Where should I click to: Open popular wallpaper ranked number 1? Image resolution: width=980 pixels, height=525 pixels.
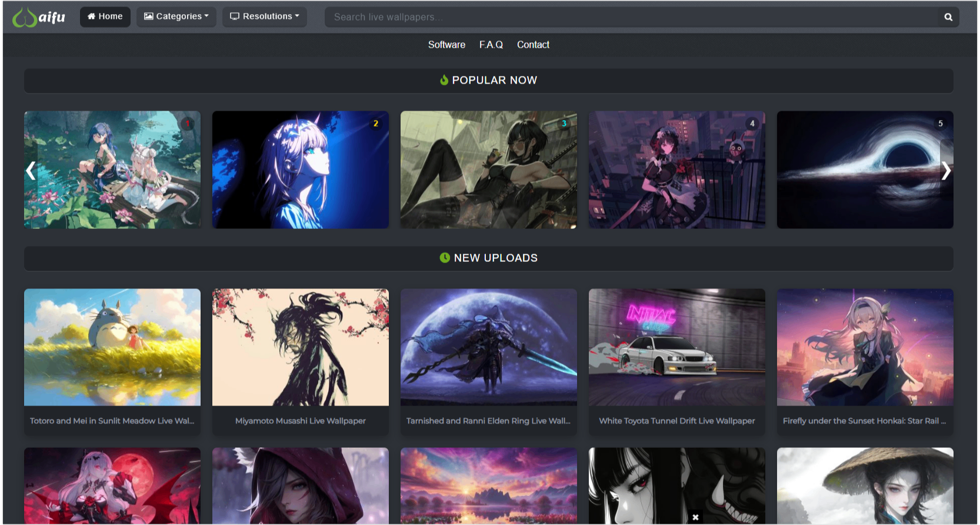point(112,170)
